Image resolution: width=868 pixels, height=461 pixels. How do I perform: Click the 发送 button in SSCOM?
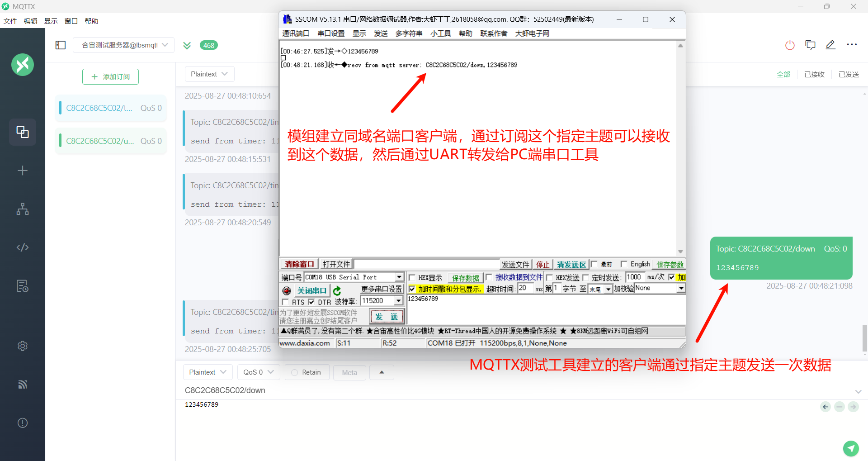pos(387,317)
